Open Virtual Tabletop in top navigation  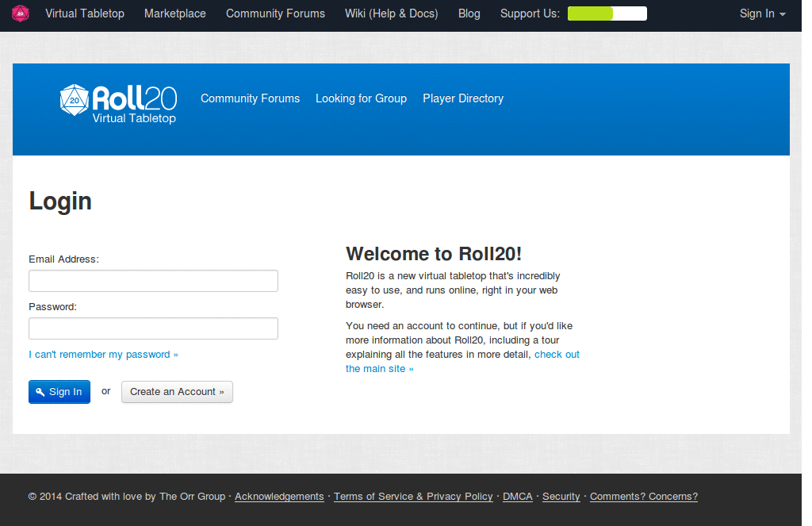pyautogui.click(x=85, y=13)
